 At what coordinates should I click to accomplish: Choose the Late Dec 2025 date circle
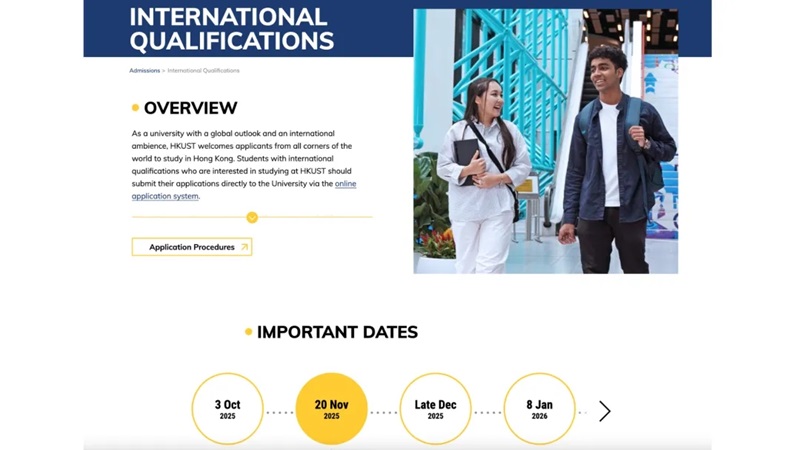435,409
